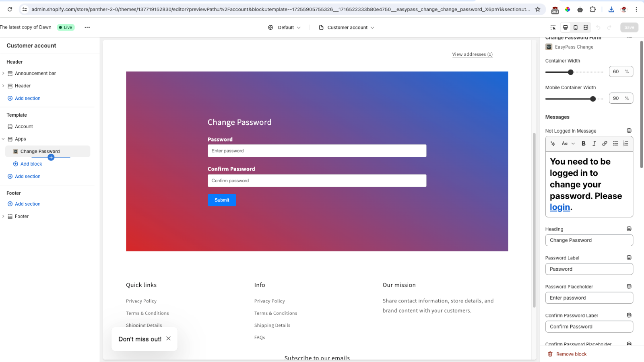Insert a link in the Not Logged In Message
The image size is (644, 362).
click(605, 143)
